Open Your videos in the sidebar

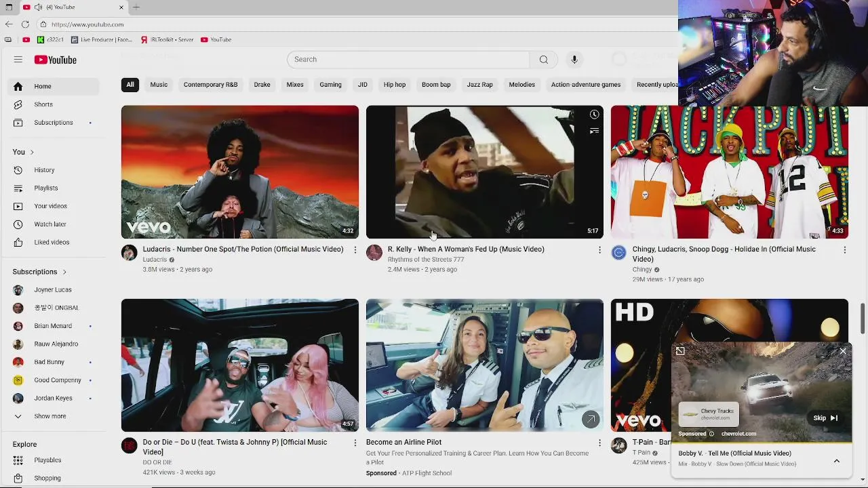tap(52, 206)
